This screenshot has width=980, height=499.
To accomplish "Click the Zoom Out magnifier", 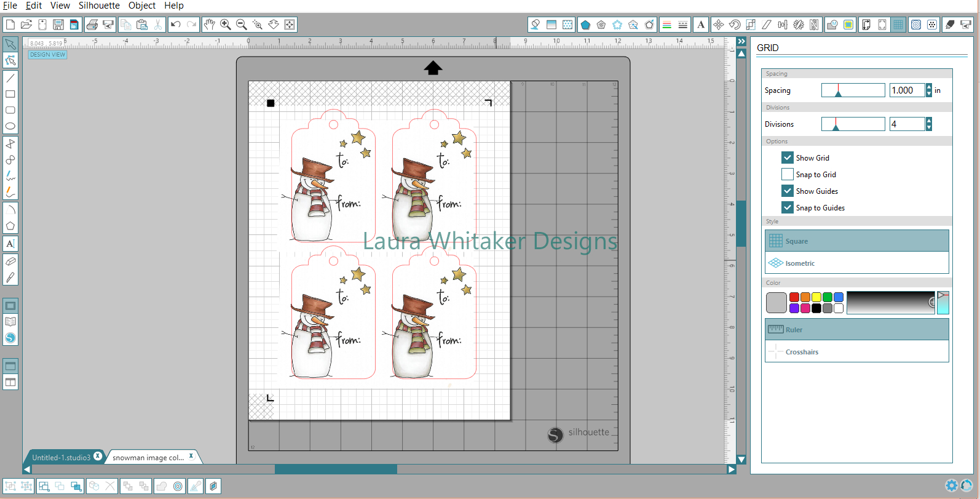I will 242,25.
